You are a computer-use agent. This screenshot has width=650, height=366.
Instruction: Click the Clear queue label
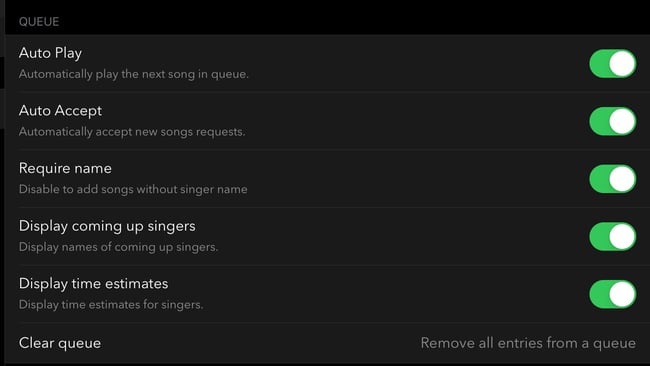tap(60, 343)
